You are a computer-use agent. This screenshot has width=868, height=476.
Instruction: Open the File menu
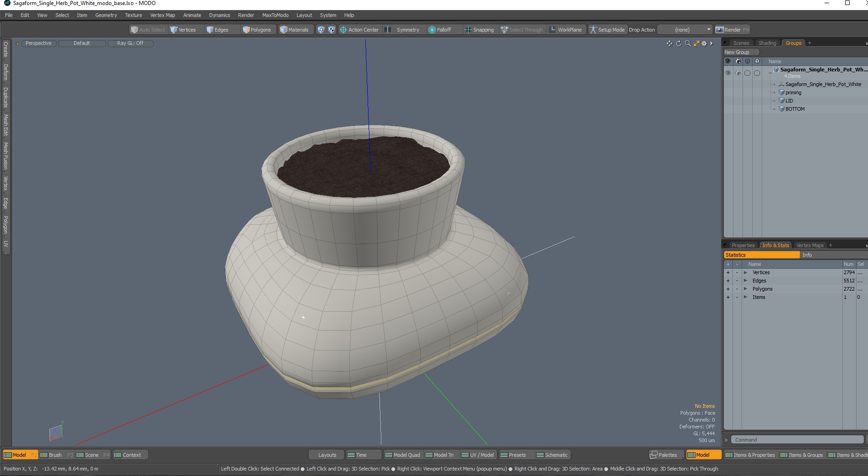[9, 15]
